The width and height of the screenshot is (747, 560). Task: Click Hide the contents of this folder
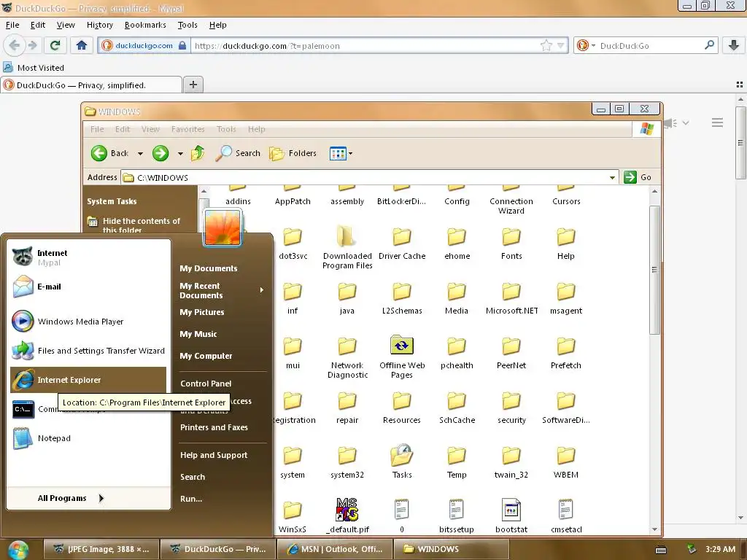(133, 225)
